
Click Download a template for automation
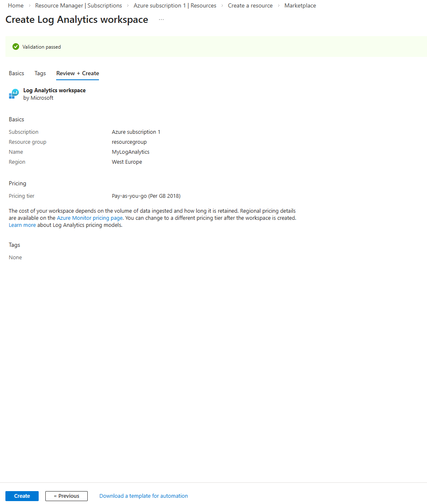click(x=143, y=496)
